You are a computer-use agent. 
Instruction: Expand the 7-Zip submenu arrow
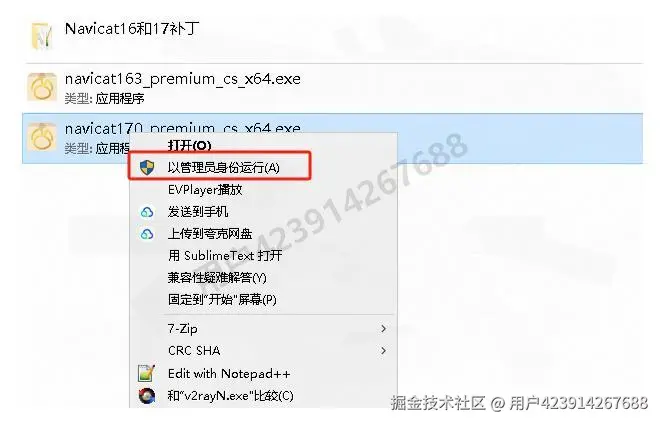pos(383,328)
